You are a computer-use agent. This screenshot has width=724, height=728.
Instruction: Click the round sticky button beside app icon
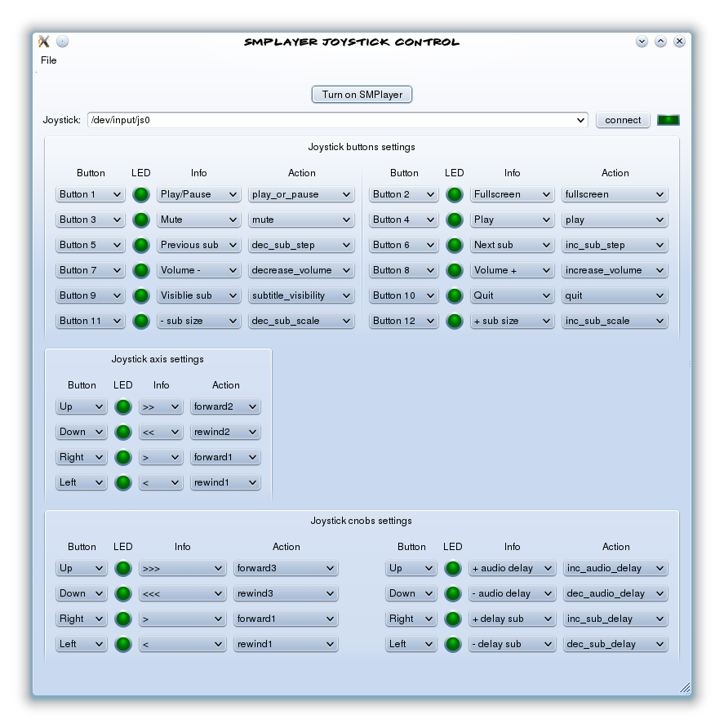click(x=62, y=42)
